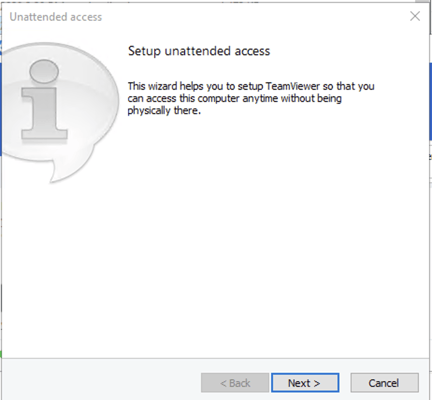Screen dimensions: 432x400
Task: Click the letter i inside the bubble
Action: pos(44,100)
